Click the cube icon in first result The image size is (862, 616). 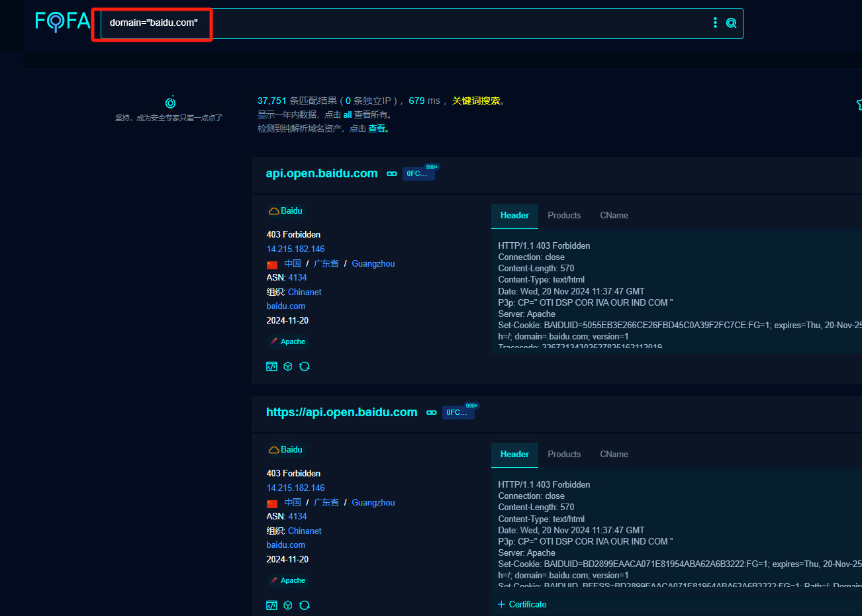pyautogui.click(x=288, y=367)
